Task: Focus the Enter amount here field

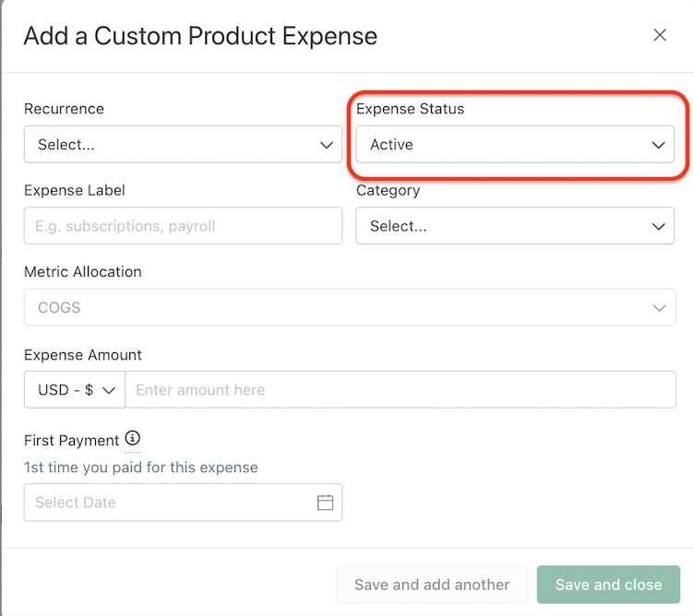Action: pos(401,389)
